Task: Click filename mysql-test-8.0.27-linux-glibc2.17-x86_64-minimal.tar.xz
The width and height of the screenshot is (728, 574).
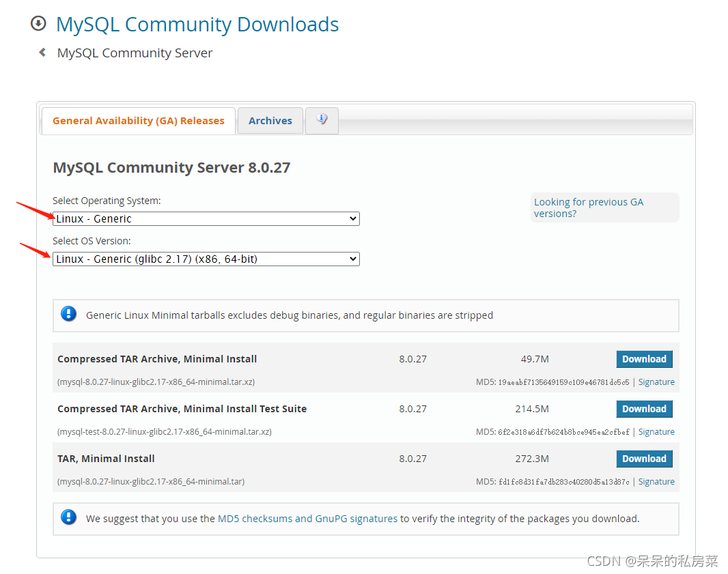Action: click(x=165, y=431)
